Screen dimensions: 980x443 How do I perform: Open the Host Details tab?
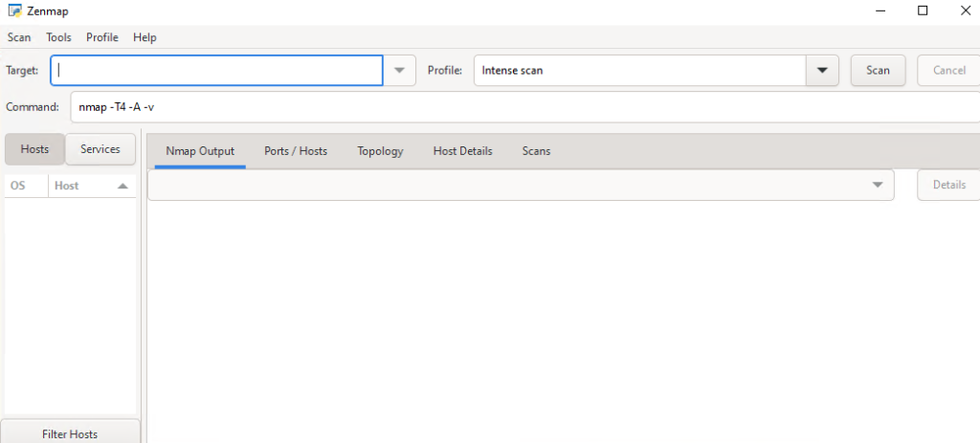(462, 151)
